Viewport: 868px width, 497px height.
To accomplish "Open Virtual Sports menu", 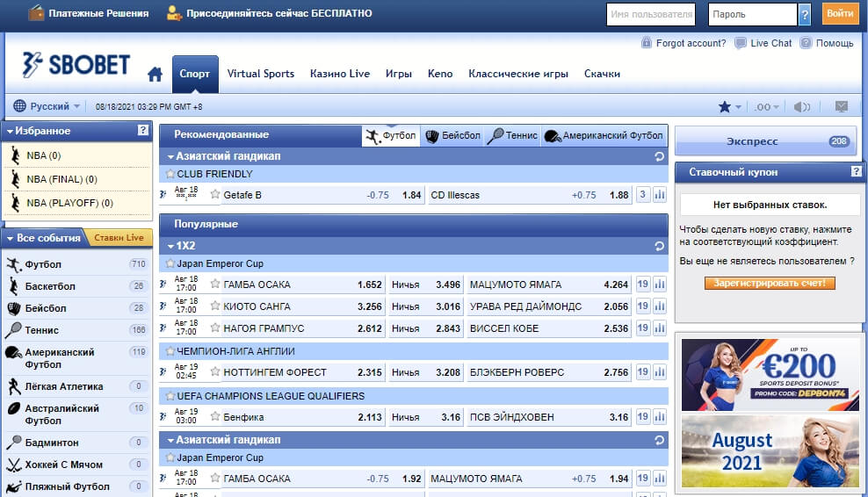I will click(x=260, y=74).
